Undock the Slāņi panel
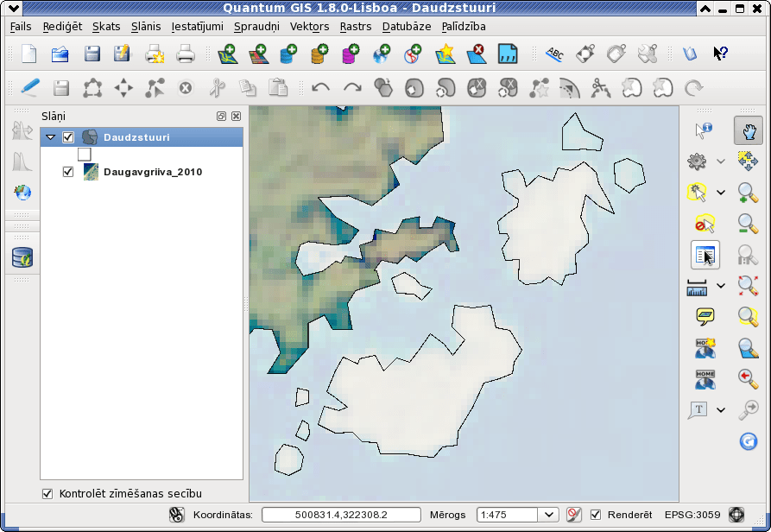This screenshot has height=532, width=771. tap(221, 116)
